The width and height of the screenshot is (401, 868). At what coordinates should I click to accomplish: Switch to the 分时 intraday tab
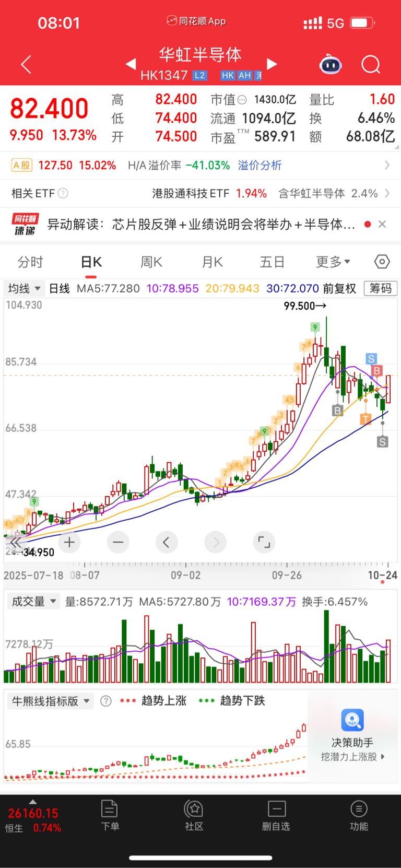[x=30, y=262]
